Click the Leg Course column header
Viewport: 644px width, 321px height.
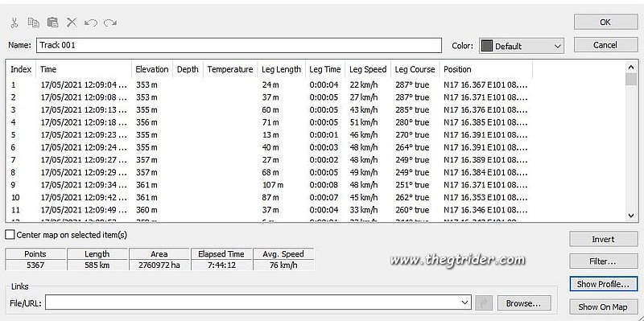[415, 69]
